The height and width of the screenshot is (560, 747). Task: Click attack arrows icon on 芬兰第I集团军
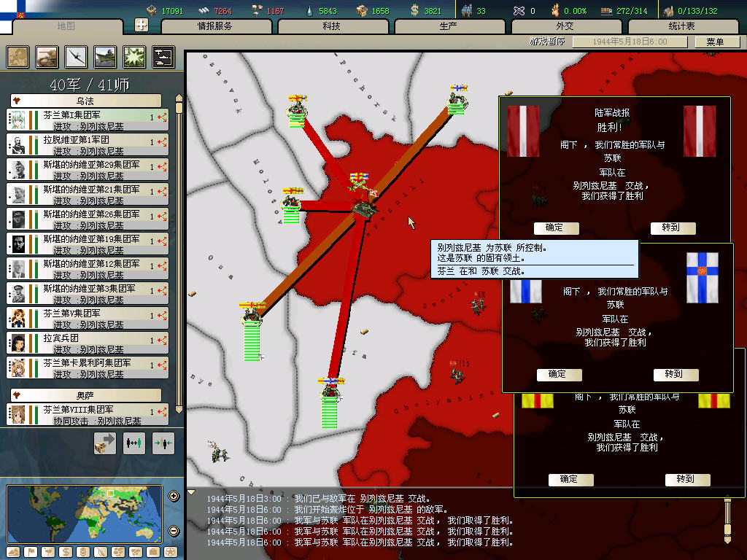pos(162,117)
